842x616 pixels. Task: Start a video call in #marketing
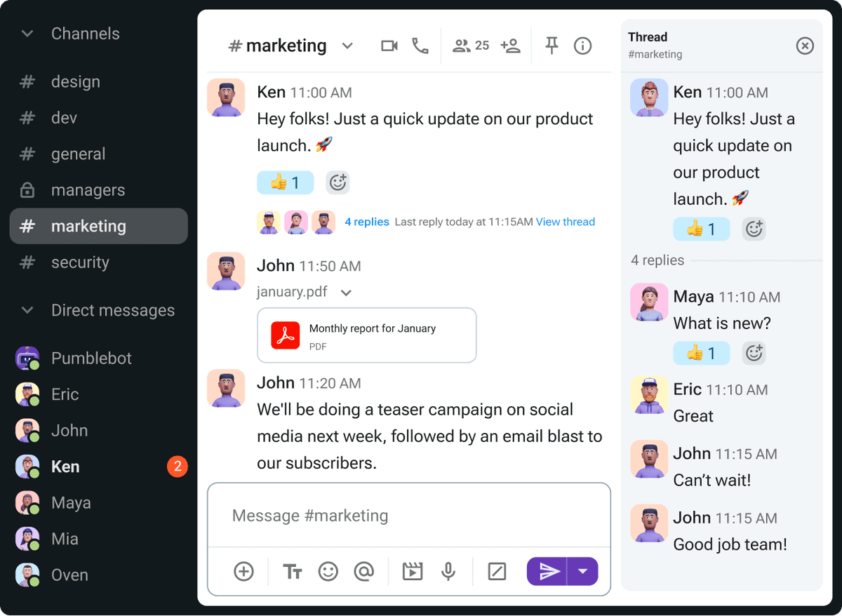pos(389,46)
